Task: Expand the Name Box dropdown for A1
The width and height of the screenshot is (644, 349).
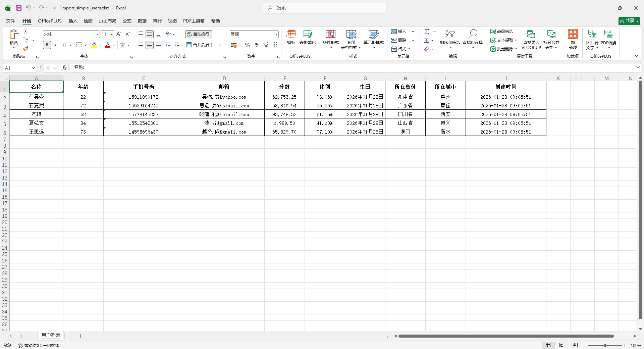Action: tap(33, 68)
